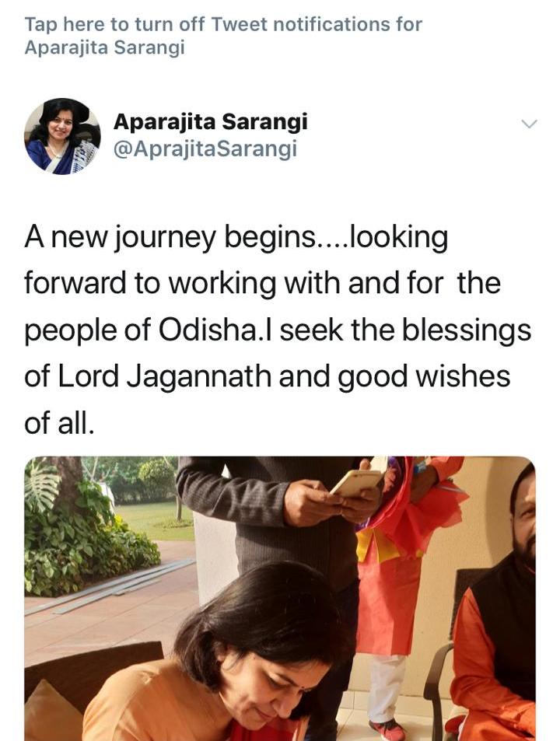Viewport: 560px width, 741px height.
Task: Tap the golden phone in the photo
Action: pyautogui.click(x=357, y=481)
